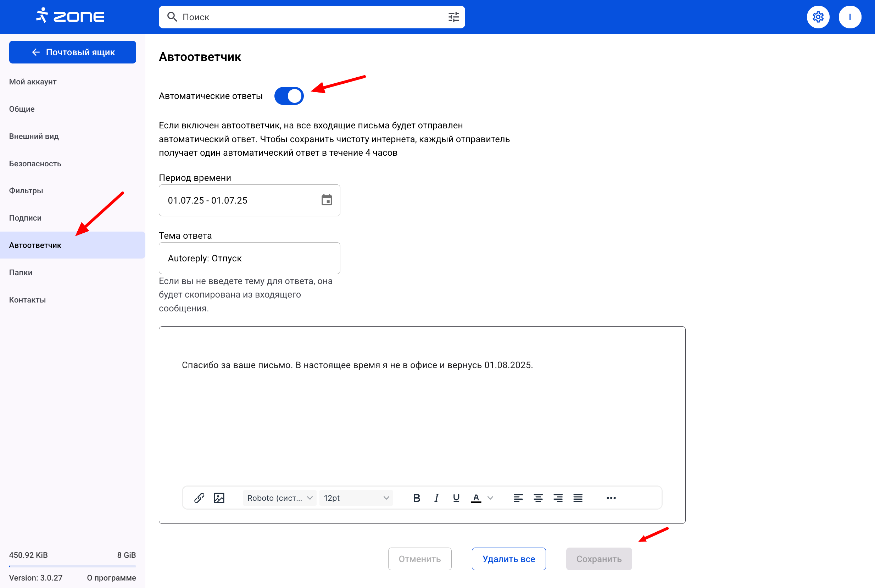The width and height of the screenshot is (875, 588).
Task: Go to Подписи in the sidebar
Action: click(25, 218)
